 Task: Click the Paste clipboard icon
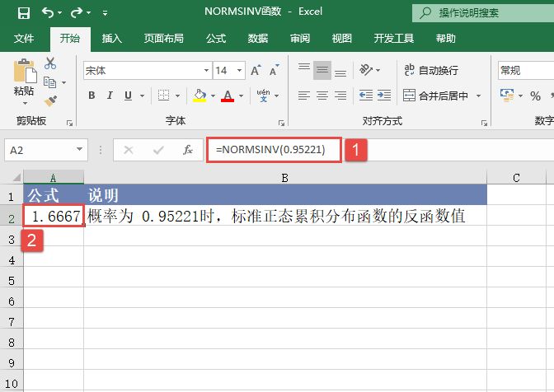pos(24,74)
